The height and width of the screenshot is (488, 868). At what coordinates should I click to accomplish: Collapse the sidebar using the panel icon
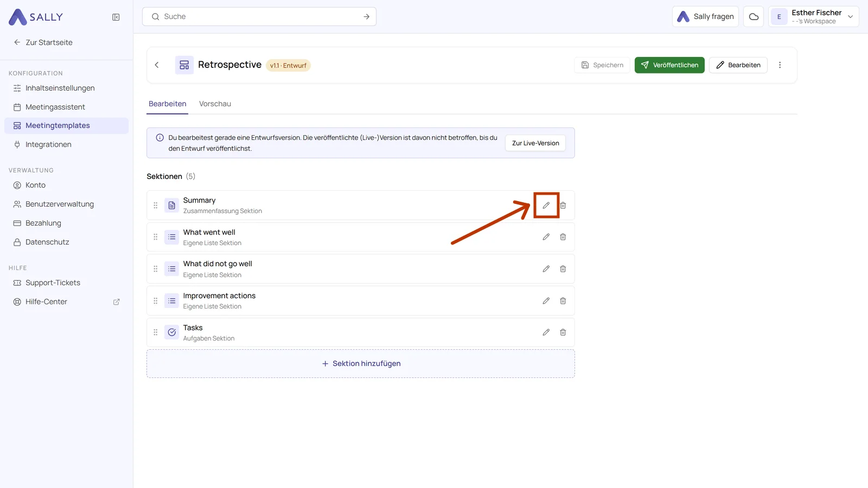coord(116,17)
